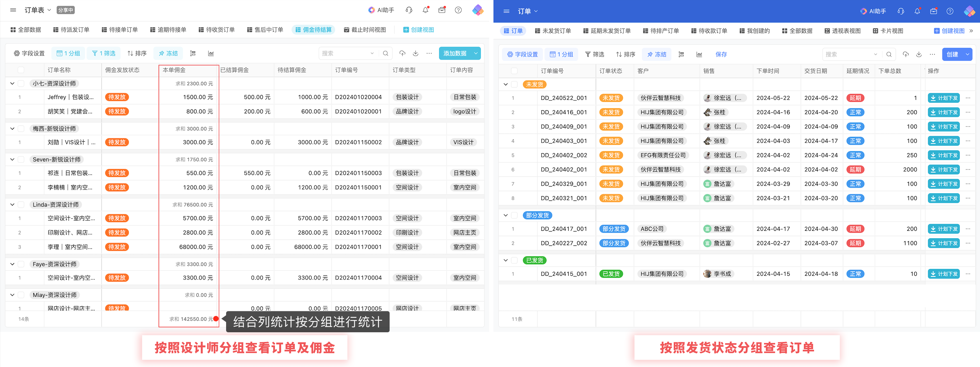This screenshot has height=367, width=980.
Task: Click 排序 sort in 订单 toolbar
Action: pyautogui.click(x=626, y=54)
